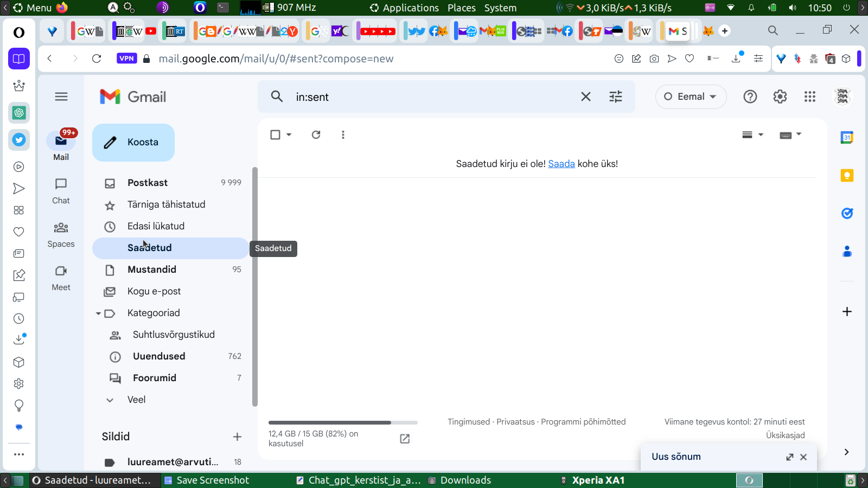Open Twitter in the Opera sidebar
Image resolution: width=868 pixels, height=488 pixels.
coord(19,140)
